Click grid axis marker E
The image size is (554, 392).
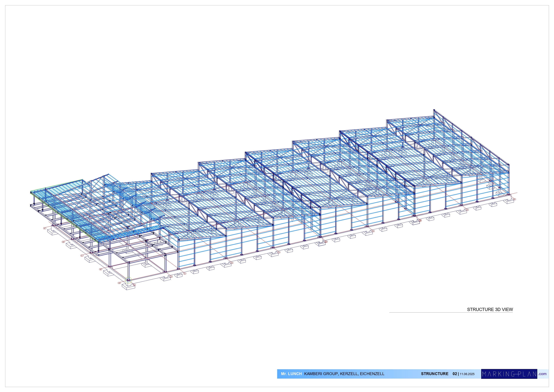click(x=45, y=228)
